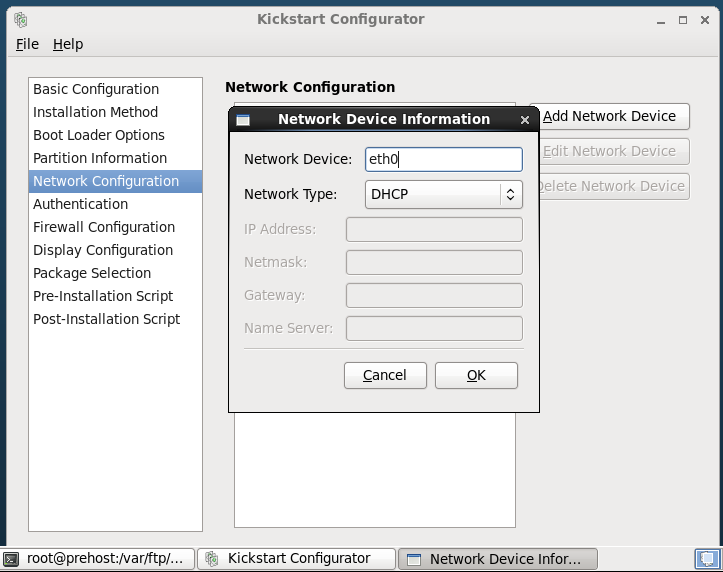Close the Kickstart Configurator window
The width and height of the screenshot is (723, 572).
[x=705, y=20]
